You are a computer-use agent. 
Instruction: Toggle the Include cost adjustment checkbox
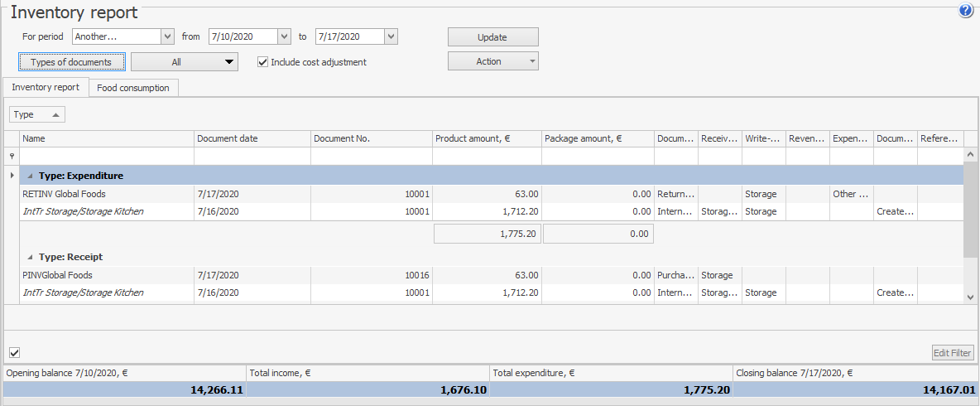pyautogui.click(x=263, y=62)
